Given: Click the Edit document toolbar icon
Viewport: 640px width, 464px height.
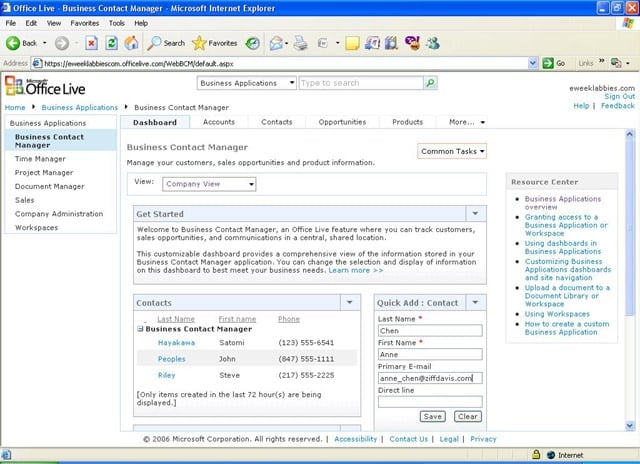Looking at the screenshot, I should [x=323, y=43].
